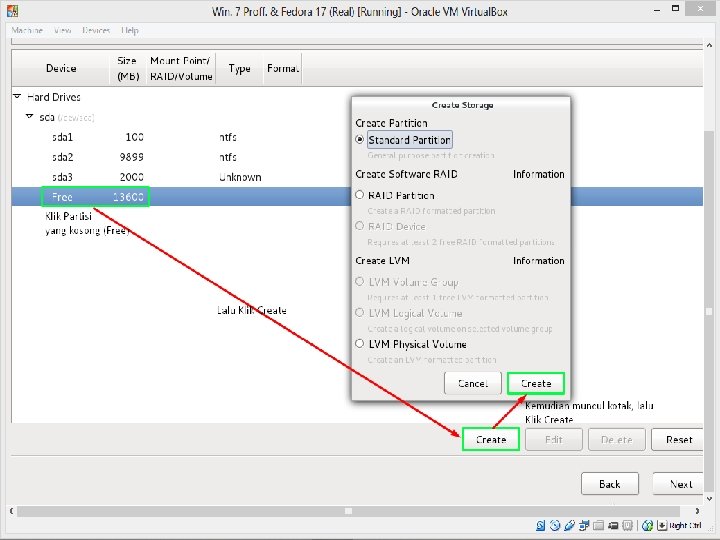This screenshot has width=720, height=540.
Task: Select the RAID Partition option
Action: (360, 195)
